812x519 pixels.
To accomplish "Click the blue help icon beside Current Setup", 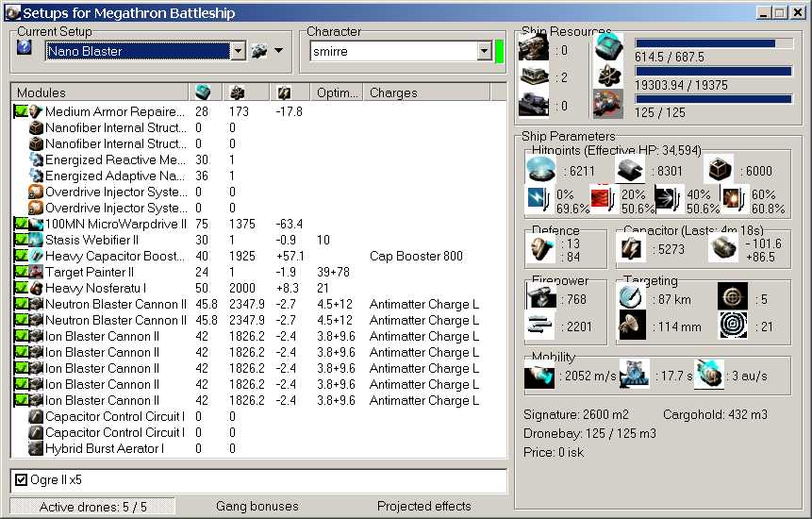I will [x=25, y=48].
